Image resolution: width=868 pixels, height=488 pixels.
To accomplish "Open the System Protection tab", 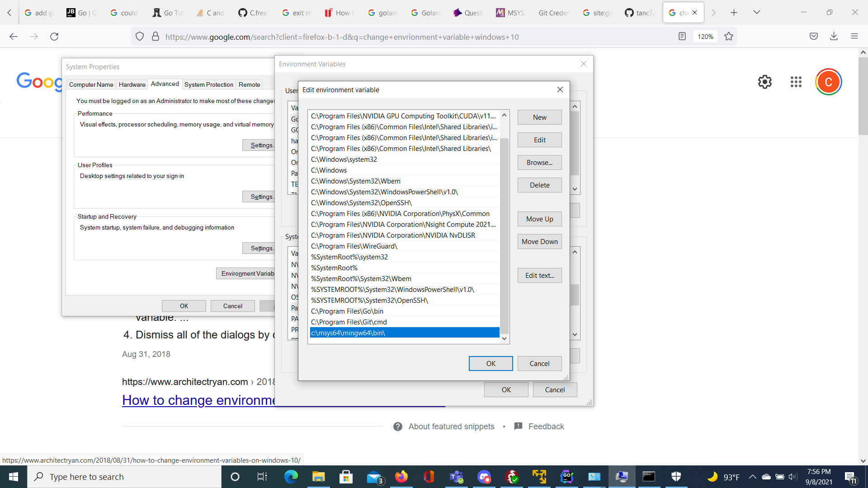I will (208, 84).
